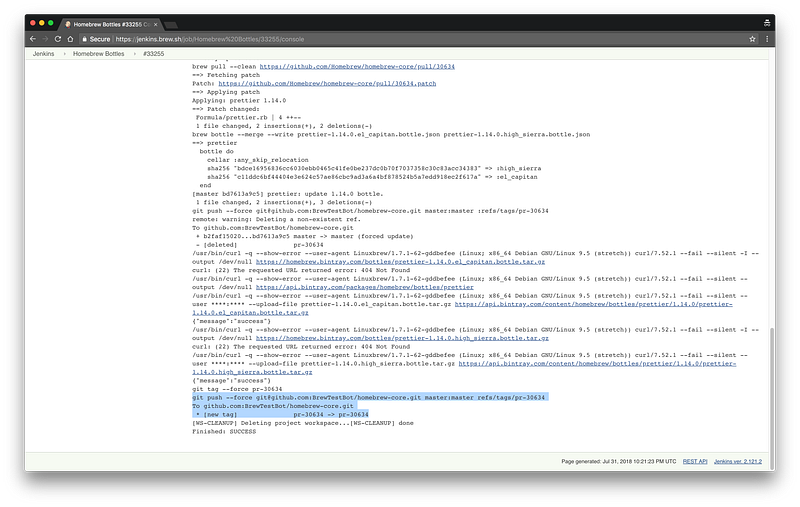The height and width of the screenshot is (507, 800).
Task: Click the '[master bd7613a9c5] prettier: update 1.14.0 bottle.' line
Action: point(287,194)
